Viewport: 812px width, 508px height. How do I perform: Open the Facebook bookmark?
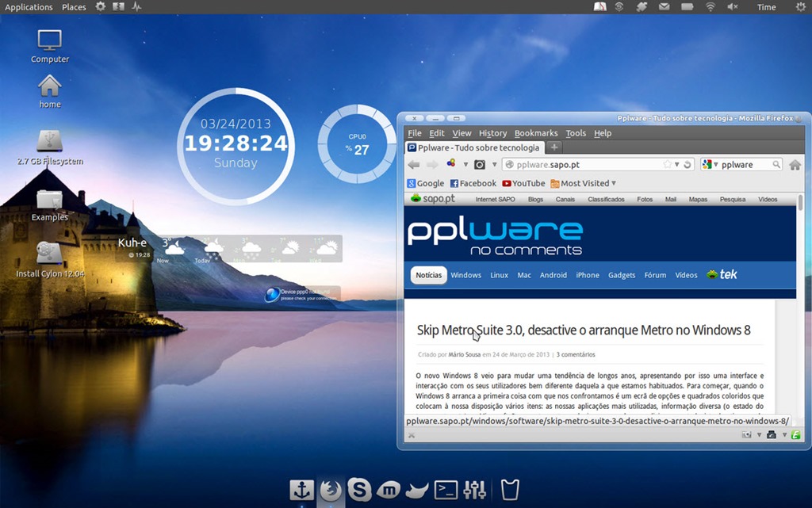[x=473, y=183]
